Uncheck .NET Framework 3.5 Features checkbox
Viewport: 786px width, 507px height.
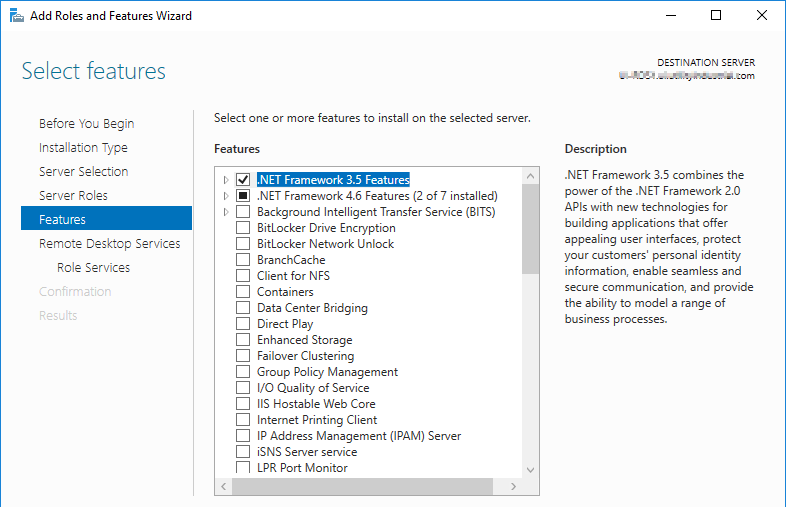[x=243, y=180]
